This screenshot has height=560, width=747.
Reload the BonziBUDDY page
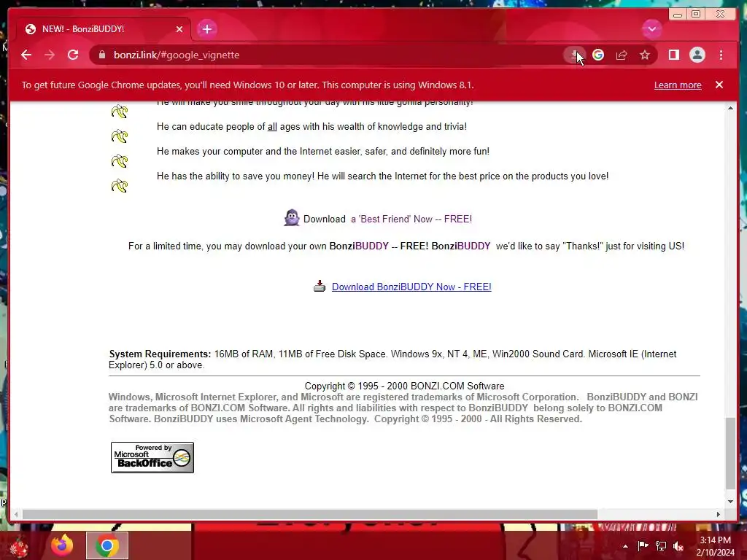point(73,55)
